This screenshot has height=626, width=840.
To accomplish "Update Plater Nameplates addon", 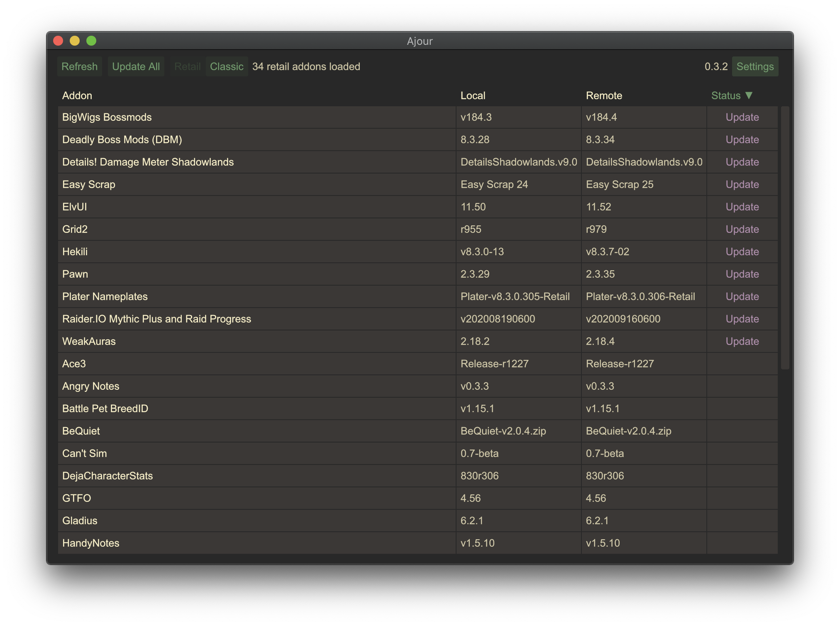I will [742, 297].
